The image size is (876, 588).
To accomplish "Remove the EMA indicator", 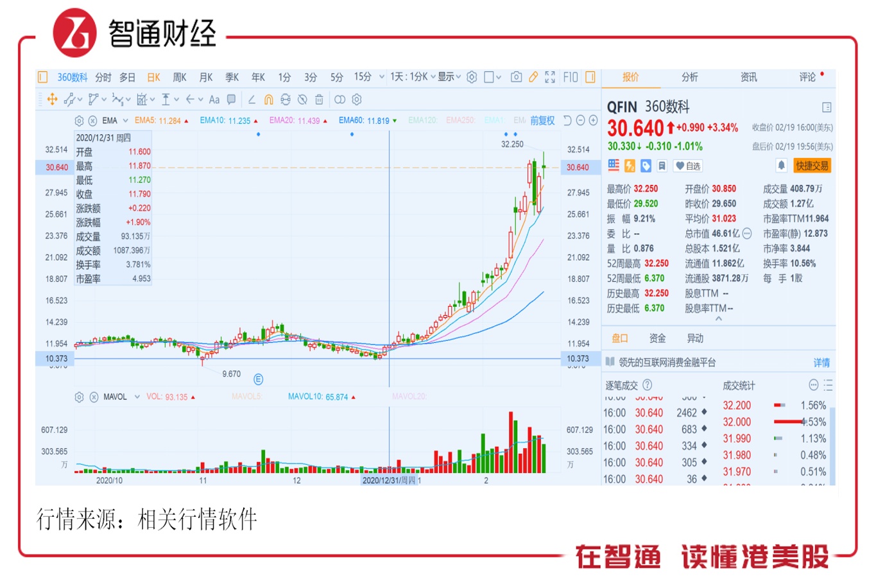I will click(x=93, y=121).
